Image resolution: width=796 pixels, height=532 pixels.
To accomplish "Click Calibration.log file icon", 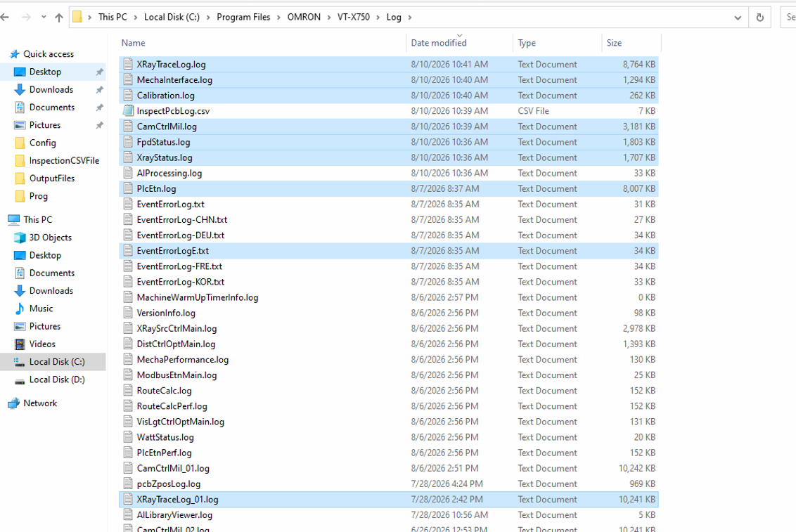I will 128,96.
